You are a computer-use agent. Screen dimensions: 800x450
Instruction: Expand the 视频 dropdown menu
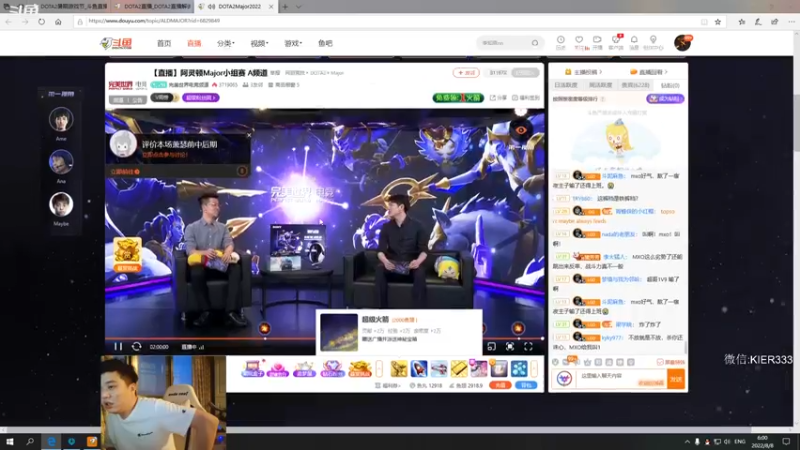tap(259, 43)
